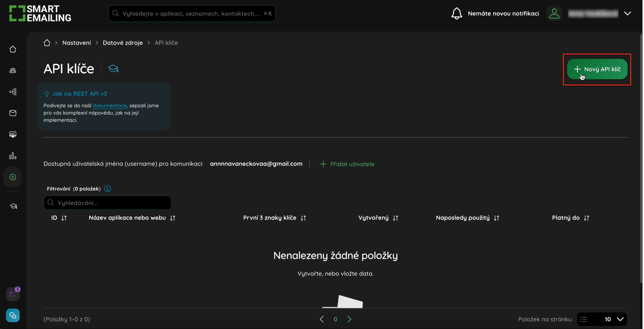Open the onboarding checklist icon with badge

point(13,294)
